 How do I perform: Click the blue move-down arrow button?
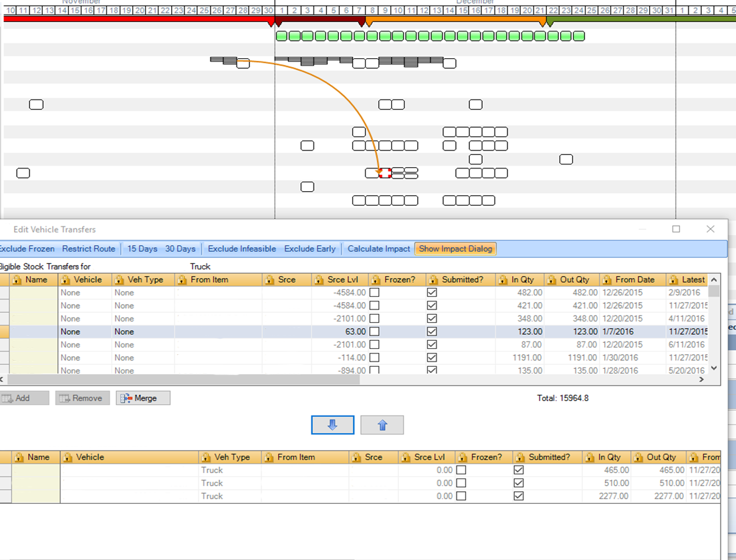(332, 425)
